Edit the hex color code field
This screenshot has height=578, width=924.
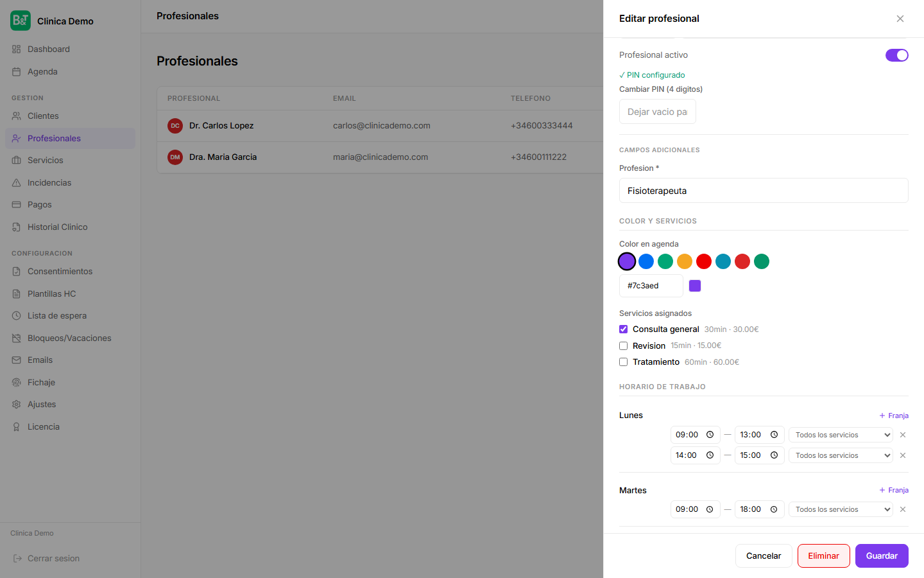click(651, 286)
